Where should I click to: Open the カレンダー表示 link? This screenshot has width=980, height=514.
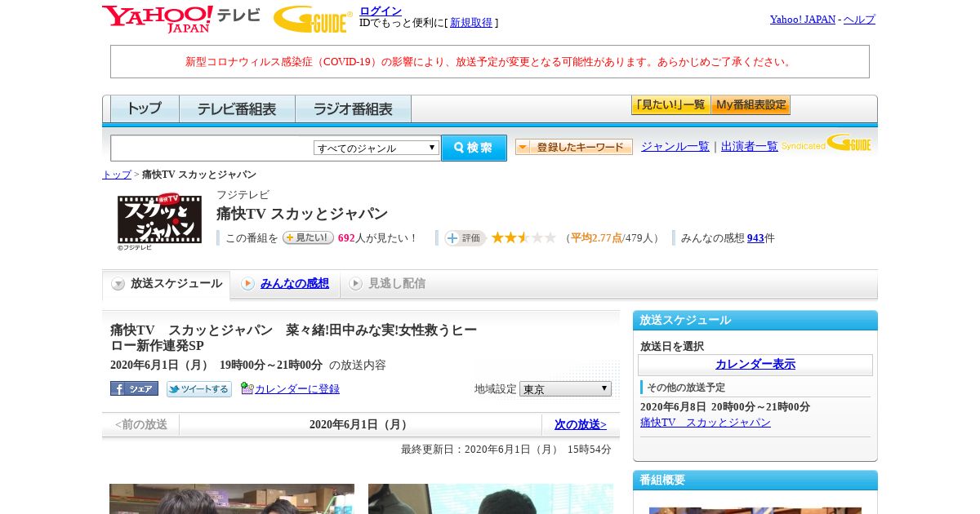click(755, 365)
